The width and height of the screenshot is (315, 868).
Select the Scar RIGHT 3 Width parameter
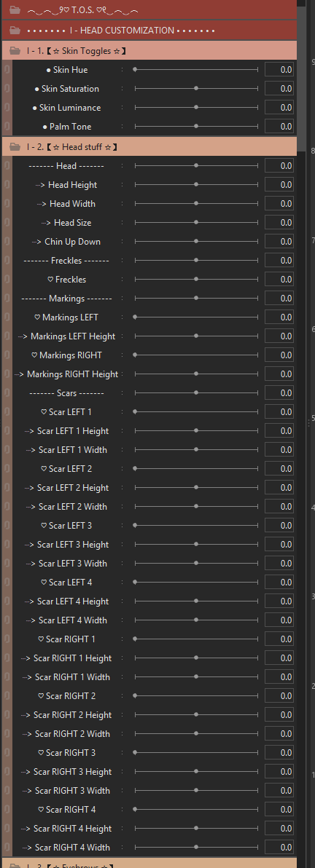66,791
